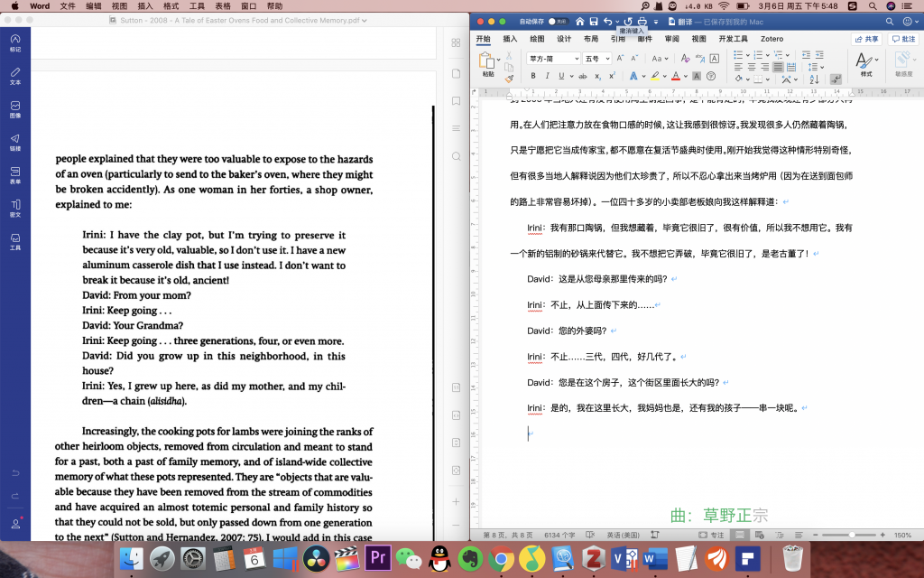Click the Bold formatting button in Word
This screenshot has height=578, width=924.
coord(533,76)
